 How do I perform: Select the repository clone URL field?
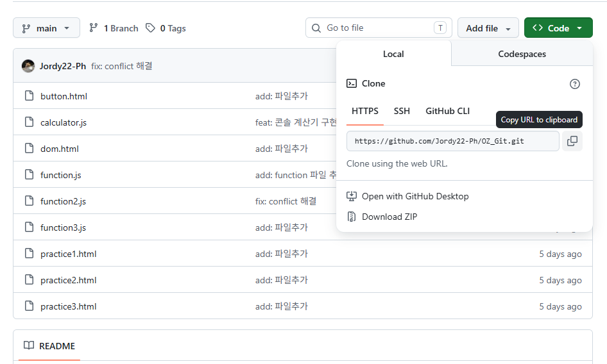(452, 141)
